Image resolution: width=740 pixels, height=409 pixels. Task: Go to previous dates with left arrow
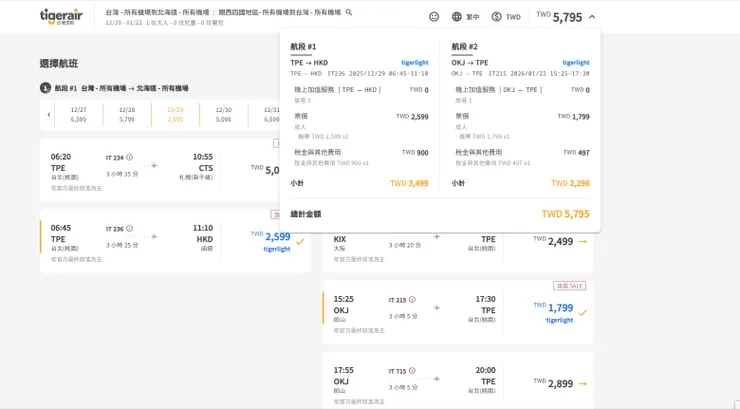pyautogui.click(x=49, y=114)
